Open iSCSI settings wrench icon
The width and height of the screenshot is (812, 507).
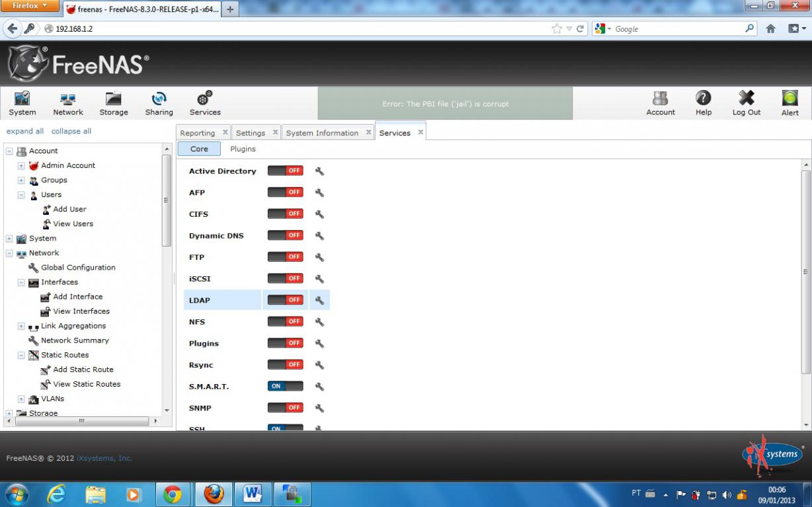point(319,279)
